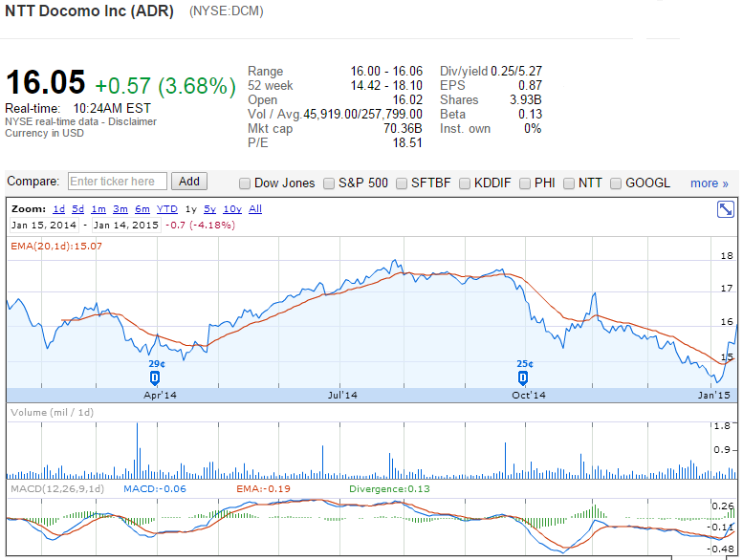The width and height of the screenshot is (743, 560).
Task: Switch chart zoom to 1m
Action: [x=98, y=208]
